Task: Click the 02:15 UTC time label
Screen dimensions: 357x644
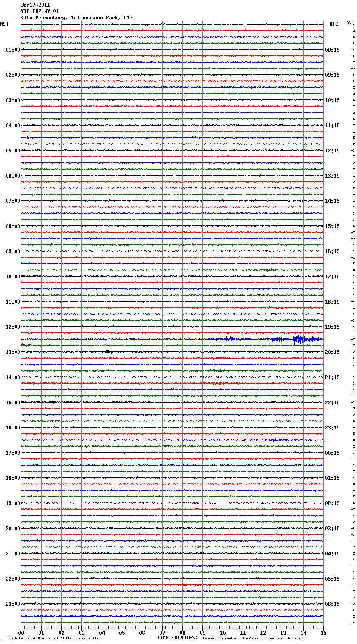Action: [332, 503]
